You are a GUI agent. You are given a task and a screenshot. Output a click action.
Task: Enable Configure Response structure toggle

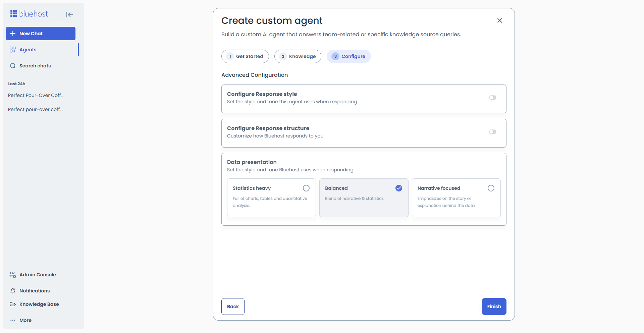[492, 132]
